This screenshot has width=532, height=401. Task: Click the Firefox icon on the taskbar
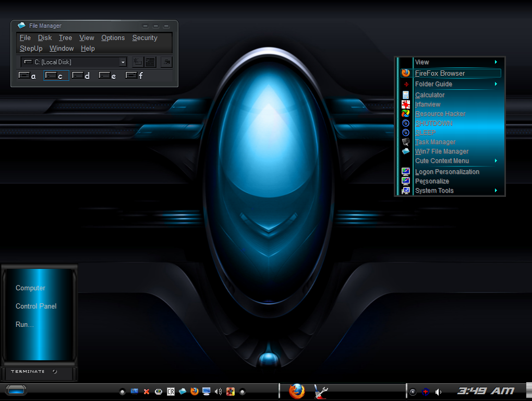pos(297,391)
